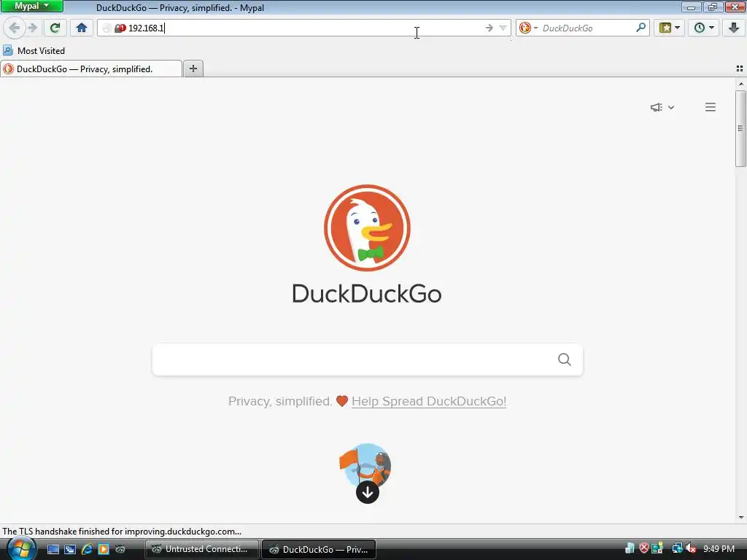Open Help Spread DuckDuckGo! link
Viewport: 747px width, 560px height.
[429, 402]
